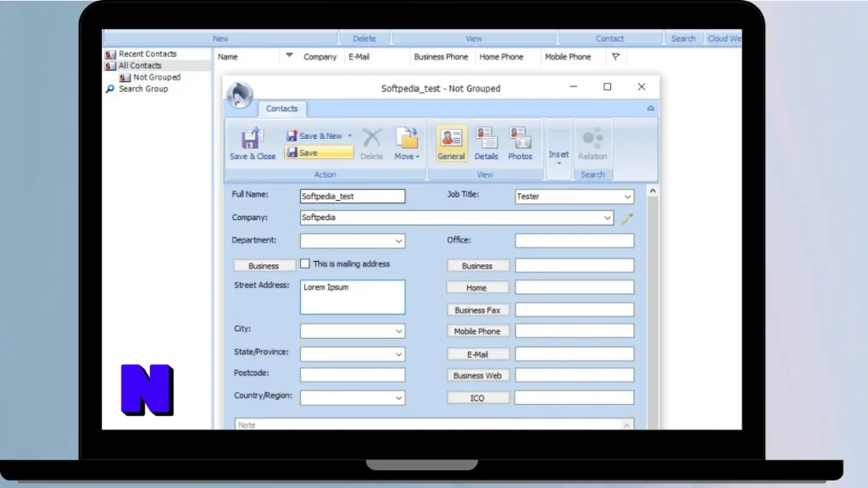
Task: Click the Business address type button
Action: click(264, 265)
